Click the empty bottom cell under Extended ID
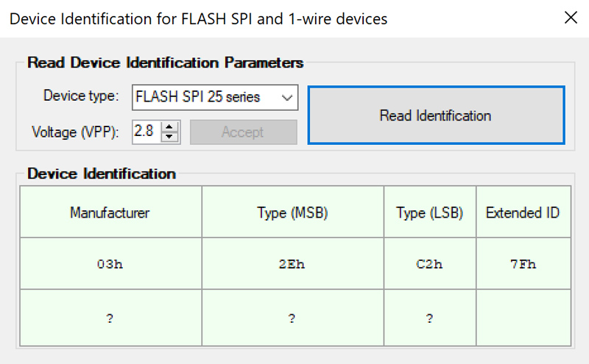The width and height of the screenshot is (589, 364). point(523,318)
